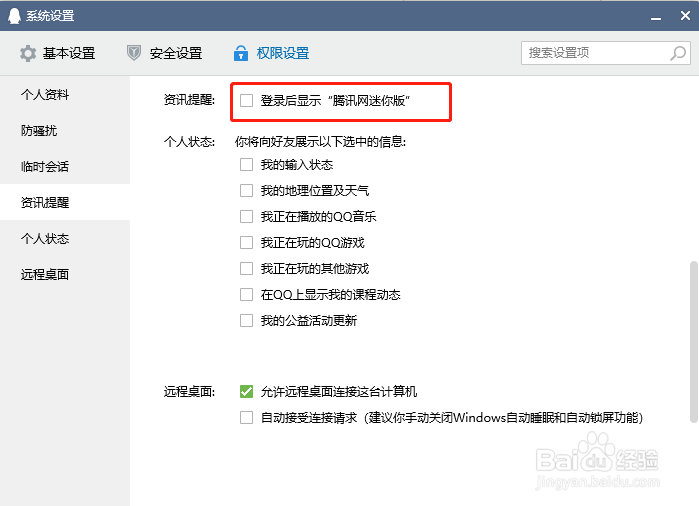Select 资讯提醒 in the sidebar
Viewport: 699px width, 506px height.
(x=65, y=202)
